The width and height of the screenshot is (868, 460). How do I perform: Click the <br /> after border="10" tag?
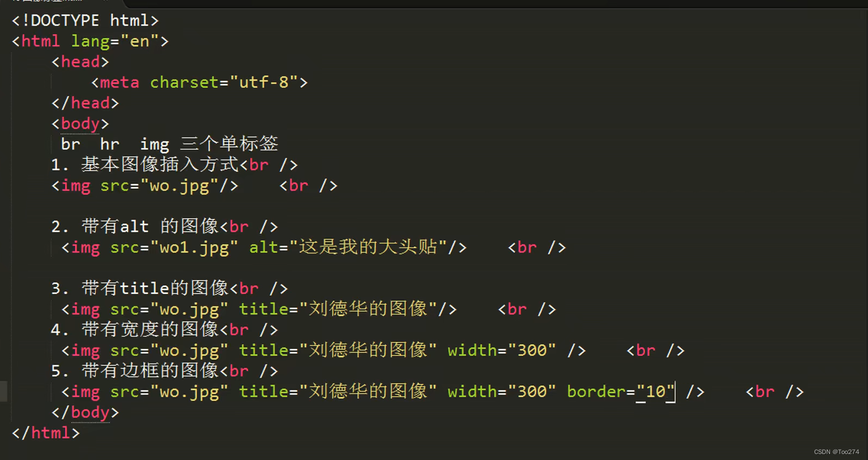pos(775,392)
